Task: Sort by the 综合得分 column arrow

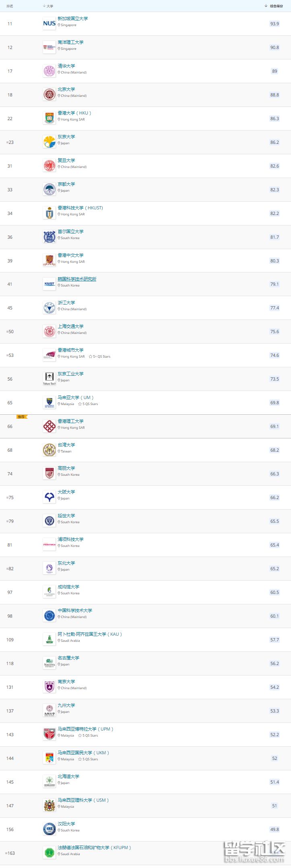Action: click(266, 6)
